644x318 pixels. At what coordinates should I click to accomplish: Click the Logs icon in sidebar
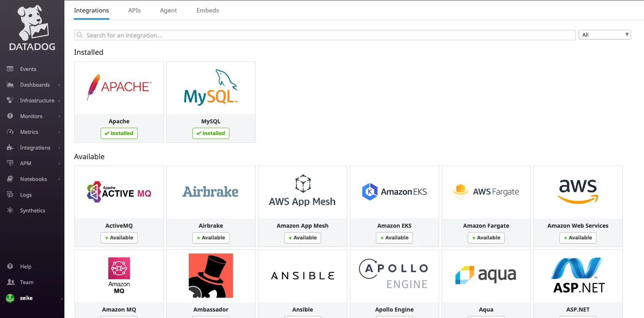point(10,195)
